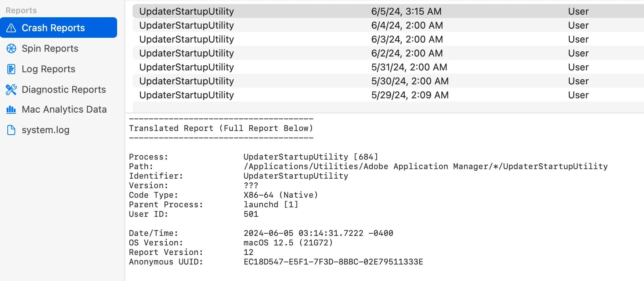Click the system.log file icon
This screenshot has width=644, height=281.
11,130
